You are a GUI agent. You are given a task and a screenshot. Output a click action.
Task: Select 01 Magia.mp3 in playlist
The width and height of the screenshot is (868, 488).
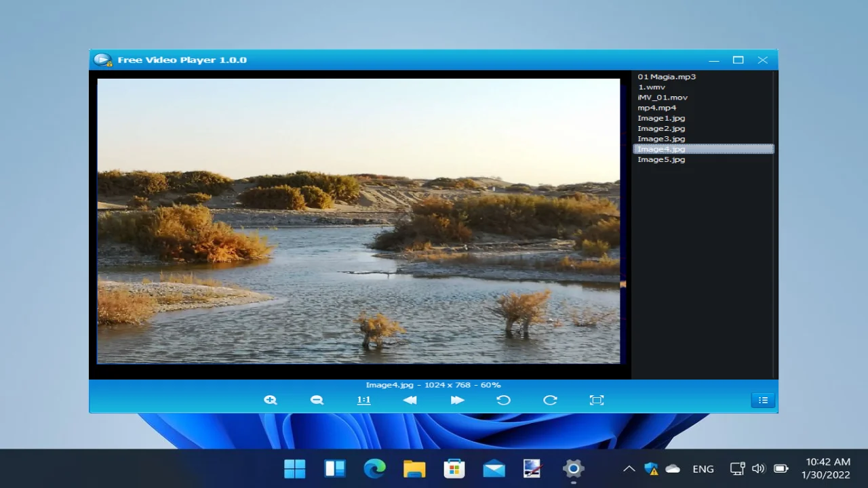point(703,77)
